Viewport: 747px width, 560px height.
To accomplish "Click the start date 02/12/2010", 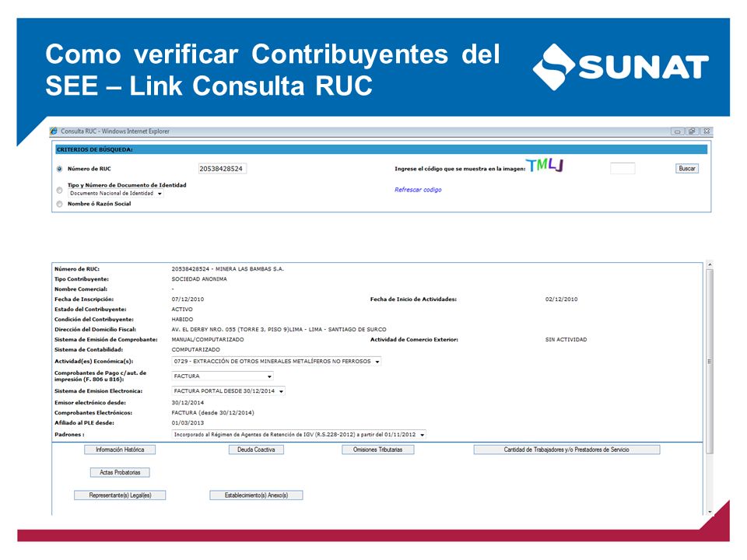I will tap(561, 299).
